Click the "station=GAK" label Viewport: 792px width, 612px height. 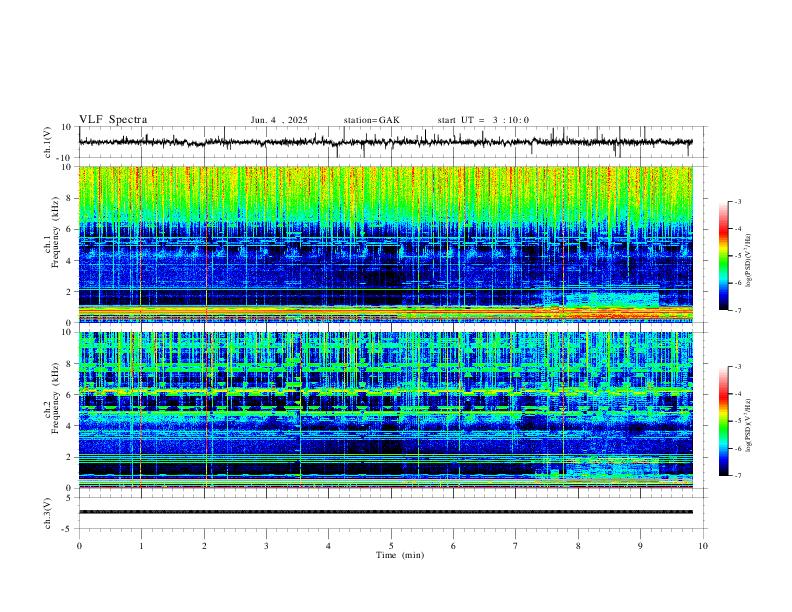click(x=371, y=120)
